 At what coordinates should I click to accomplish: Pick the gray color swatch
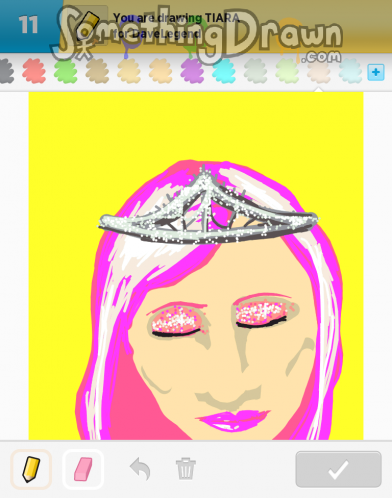tap(6, 71)
